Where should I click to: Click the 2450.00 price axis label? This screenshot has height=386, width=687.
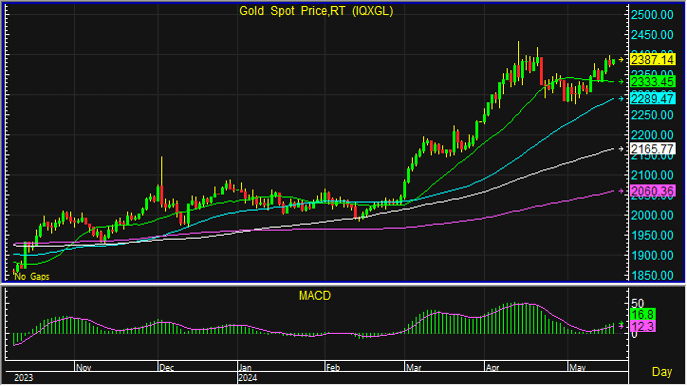click(652, 35)
